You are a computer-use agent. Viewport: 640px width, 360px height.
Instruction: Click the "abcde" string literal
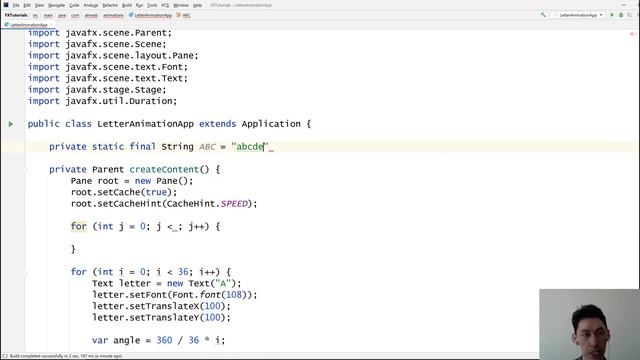(250, 147)
